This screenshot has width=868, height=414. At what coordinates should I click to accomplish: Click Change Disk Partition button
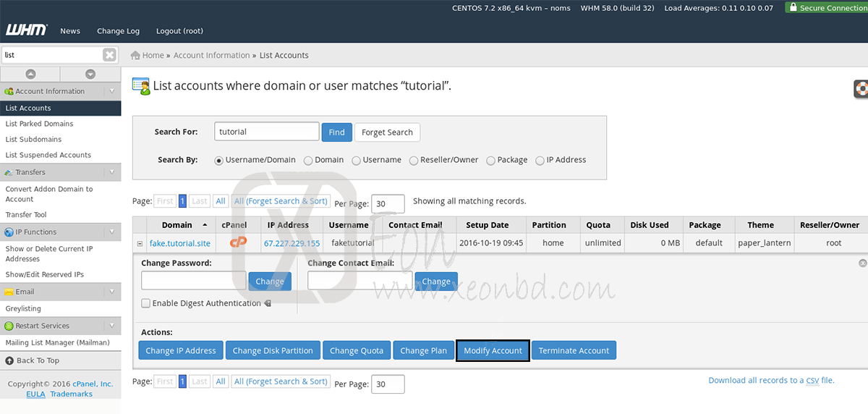click(273, 350)
